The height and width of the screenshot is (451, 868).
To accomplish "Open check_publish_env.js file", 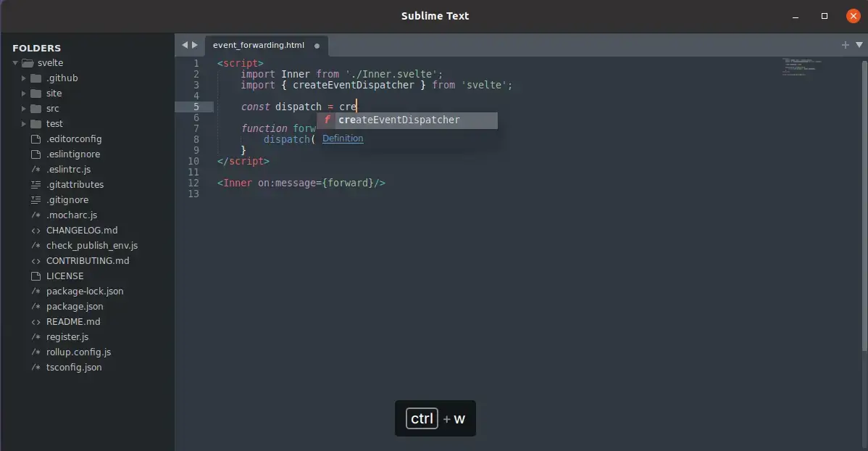I will click(x=92, y=246).
